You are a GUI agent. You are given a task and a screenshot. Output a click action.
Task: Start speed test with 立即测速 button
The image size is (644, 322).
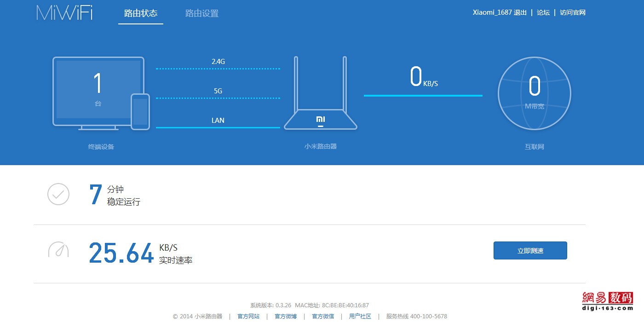[530, 251]
